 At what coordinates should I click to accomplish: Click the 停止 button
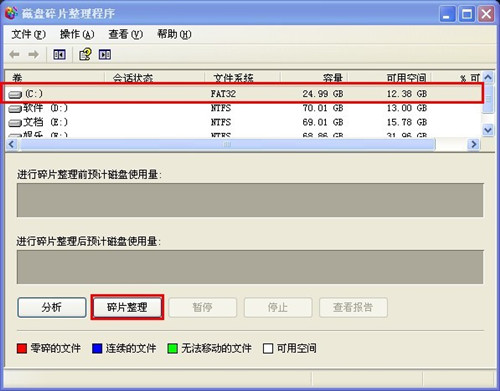pyautogui.click(x=278, y=307)
